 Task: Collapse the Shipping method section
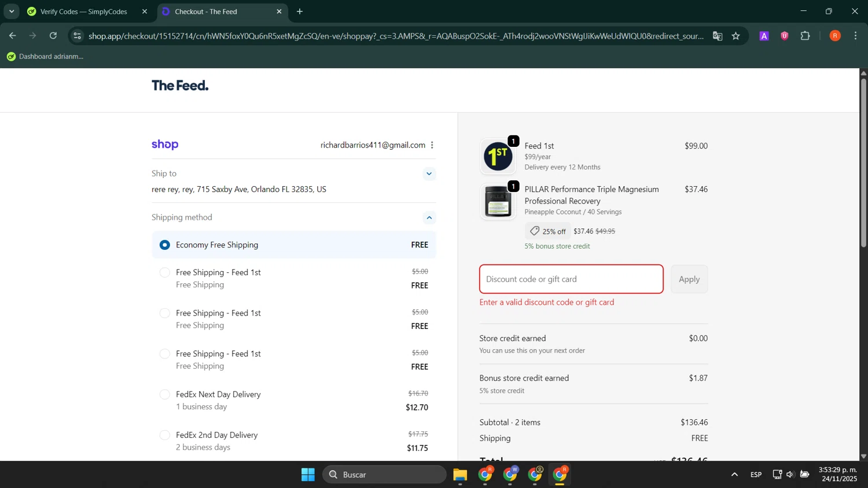(429, 218)
